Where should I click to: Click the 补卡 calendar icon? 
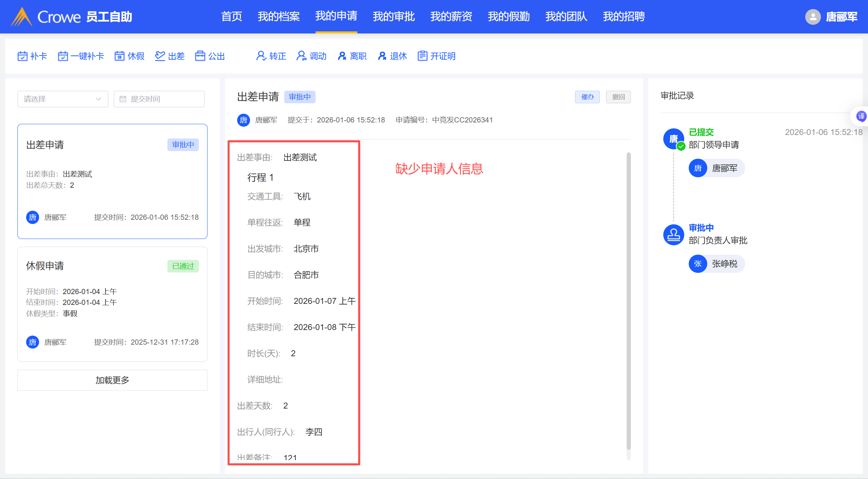point(23,56)
